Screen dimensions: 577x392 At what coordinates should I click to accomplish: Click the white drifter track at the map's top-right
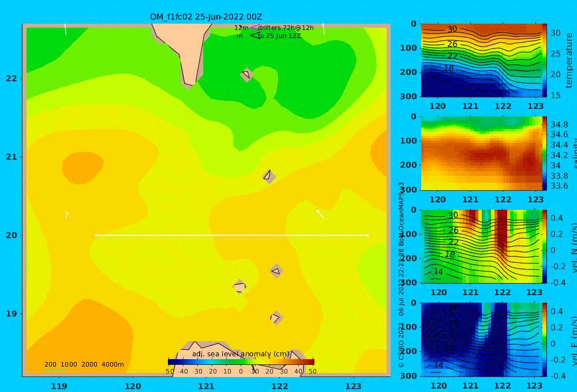324,29
